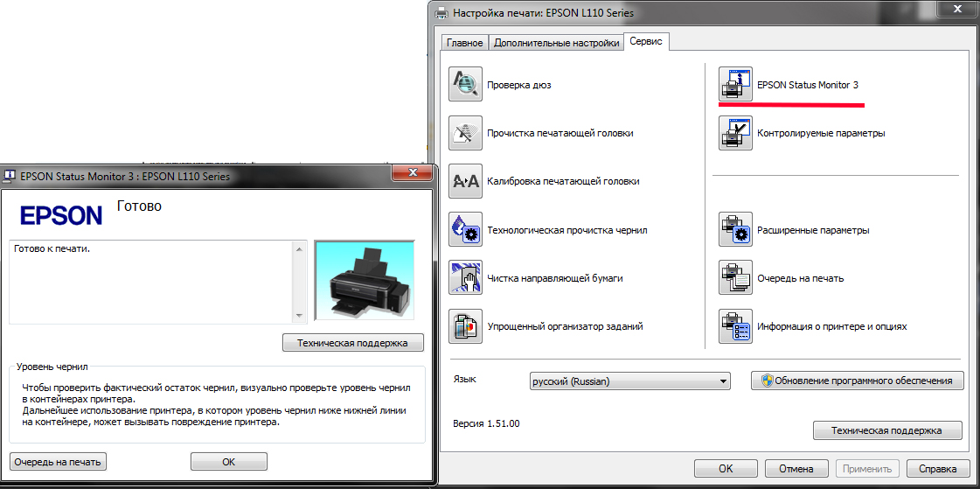980x489 pixels.
Task: Click the Готово status heading
Action: (x=139, y=206)
